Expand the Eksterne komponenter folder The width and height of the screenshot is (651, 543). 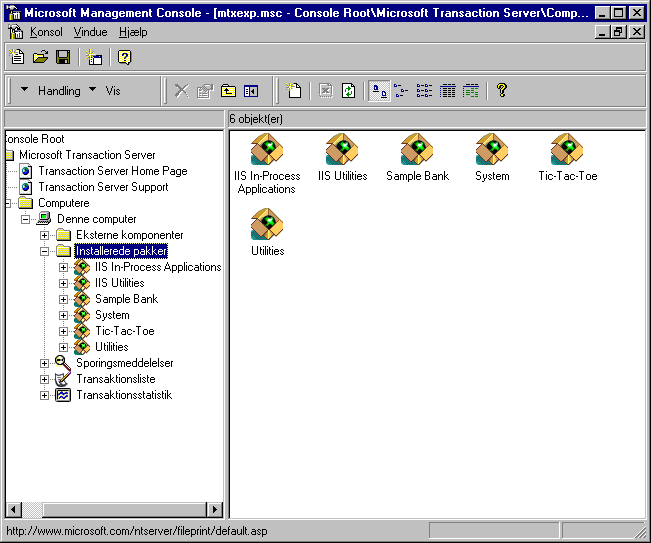tap(44, 235)
